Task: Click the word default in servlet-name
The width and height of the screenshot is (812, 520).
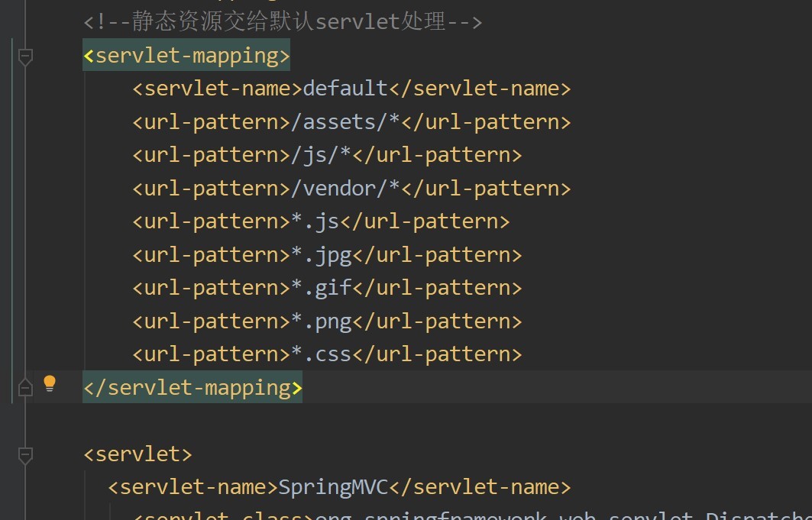Action: 345,89
